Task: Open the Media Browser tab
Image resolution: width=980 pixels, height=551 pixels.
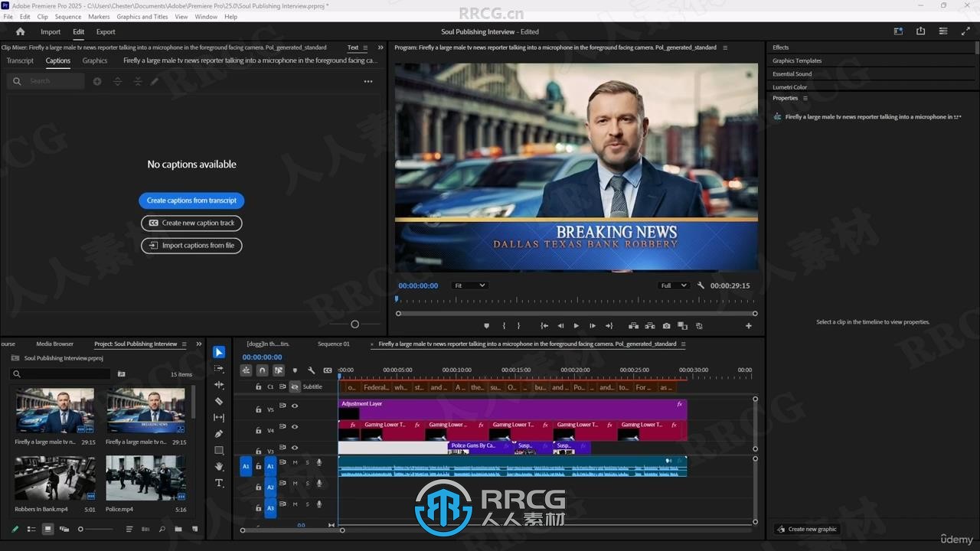Action: click(55, 344)
